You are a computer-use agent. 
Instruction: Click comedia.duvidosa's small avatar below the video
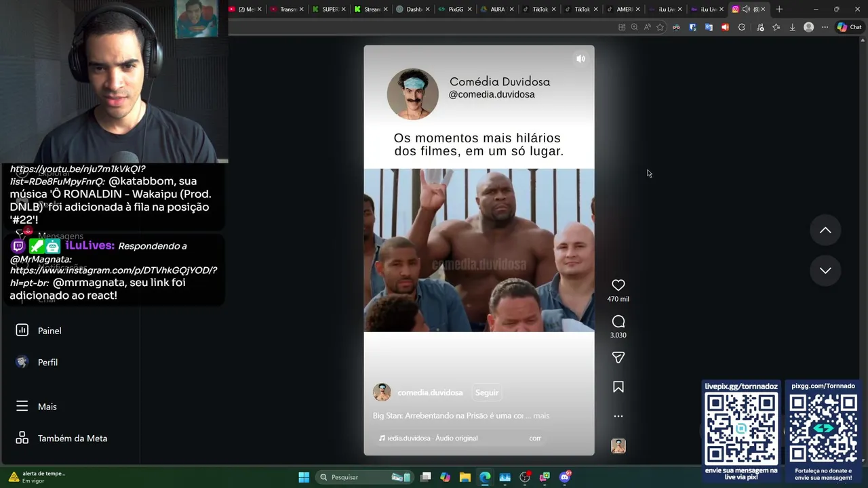(382, 392)
